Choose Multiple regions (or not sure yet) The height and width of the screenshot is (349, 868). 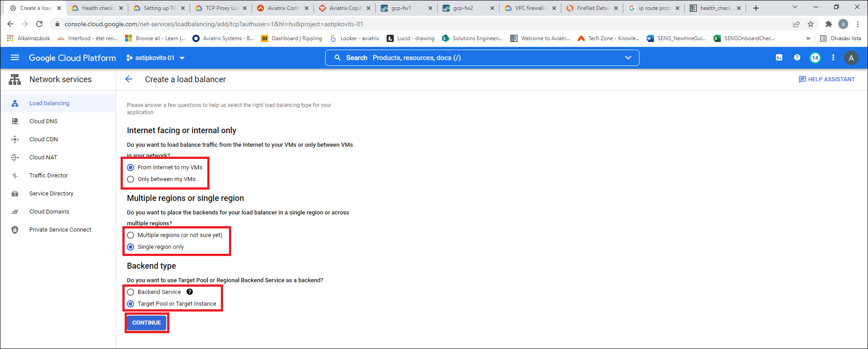pyautogui.click(x=131, y=235)
